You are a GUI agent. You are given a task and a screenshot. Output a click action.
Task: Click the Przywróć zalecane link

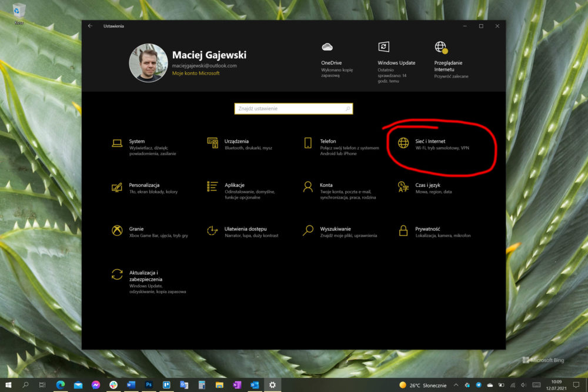[x=451, y=76]
